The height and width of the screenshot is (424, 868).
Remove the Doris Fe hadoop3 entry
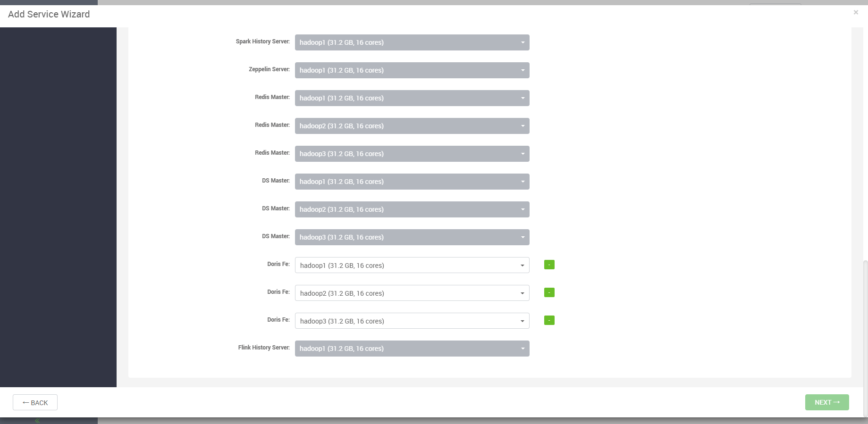[x=549, y=320]
